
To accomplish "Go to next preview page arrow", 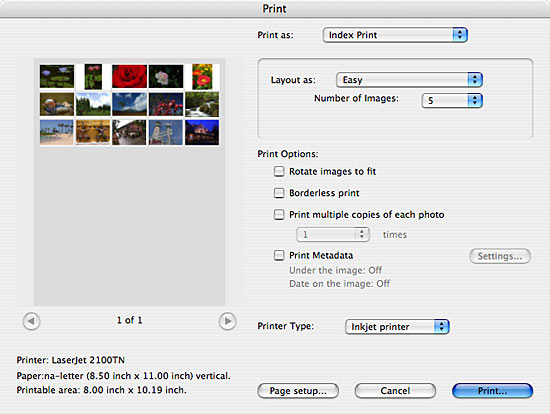I will [227, 321].
